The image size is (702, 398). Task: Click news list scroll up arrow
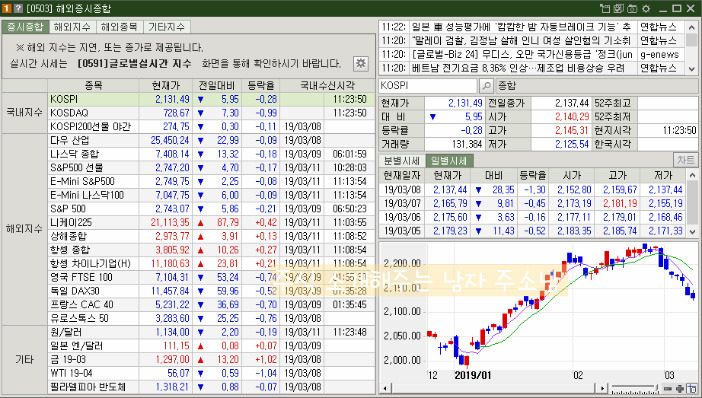(692, 27)
